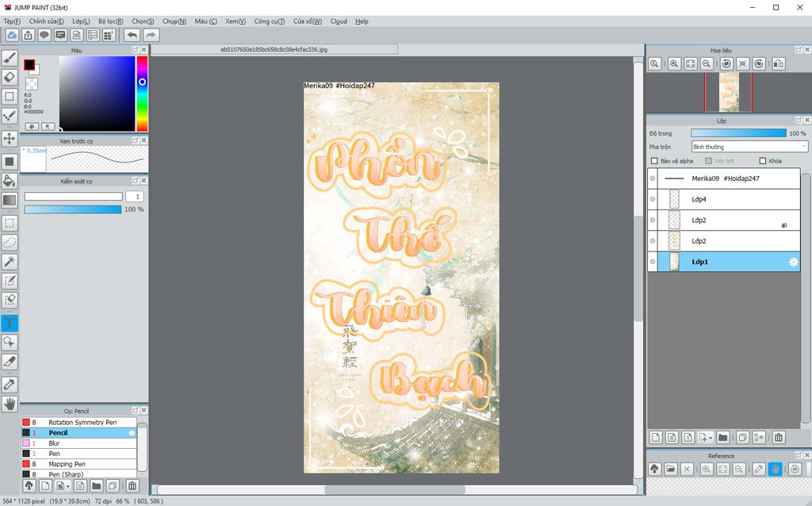Open the Help menu

pos(362,21)
